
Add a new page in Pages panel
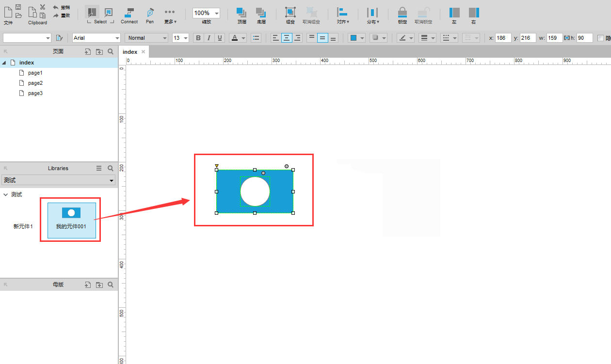point(88,51)
